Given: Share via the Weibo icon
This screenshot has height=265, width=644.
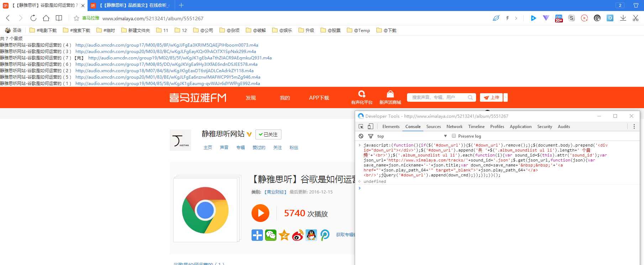Looking at the screenshot, I should 298,235.
